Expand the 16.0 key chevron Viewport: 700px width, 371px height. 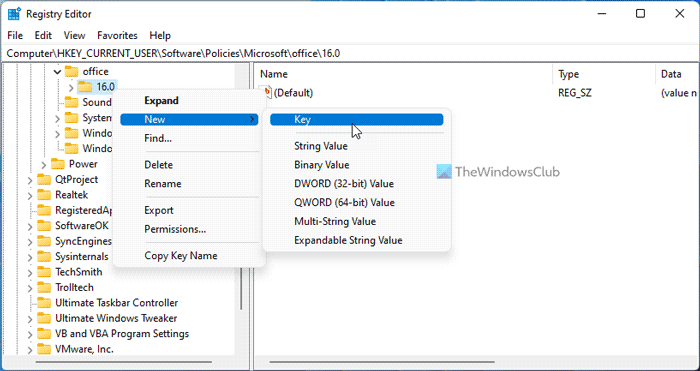[x=71, y=87]
